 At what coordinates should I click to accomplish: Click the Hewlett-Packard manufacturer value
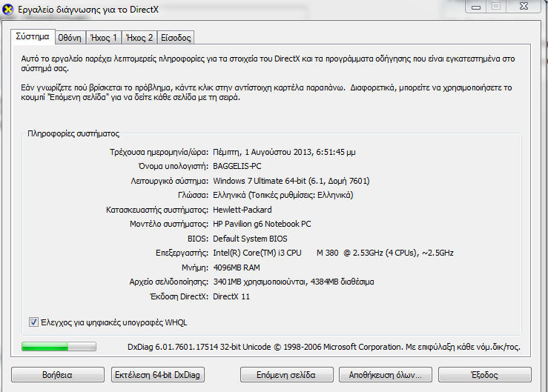(242, 210)
